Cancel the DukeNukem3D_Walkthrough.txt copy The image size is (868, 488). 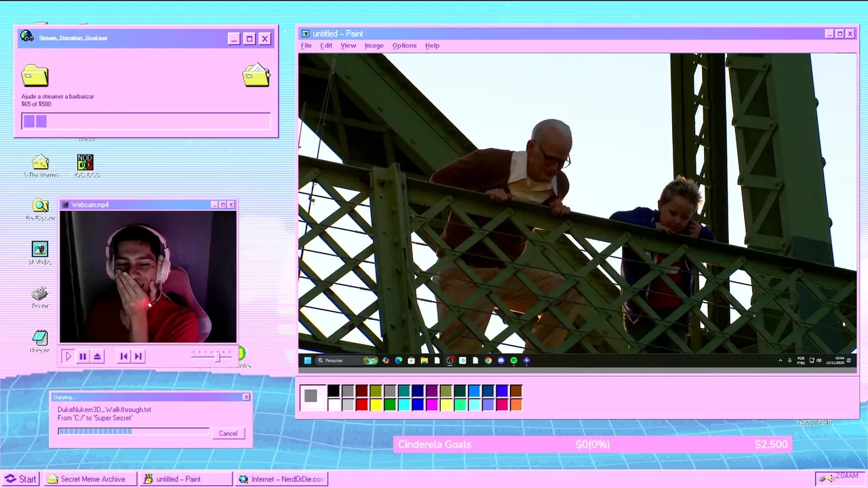[x=228, y=434]
